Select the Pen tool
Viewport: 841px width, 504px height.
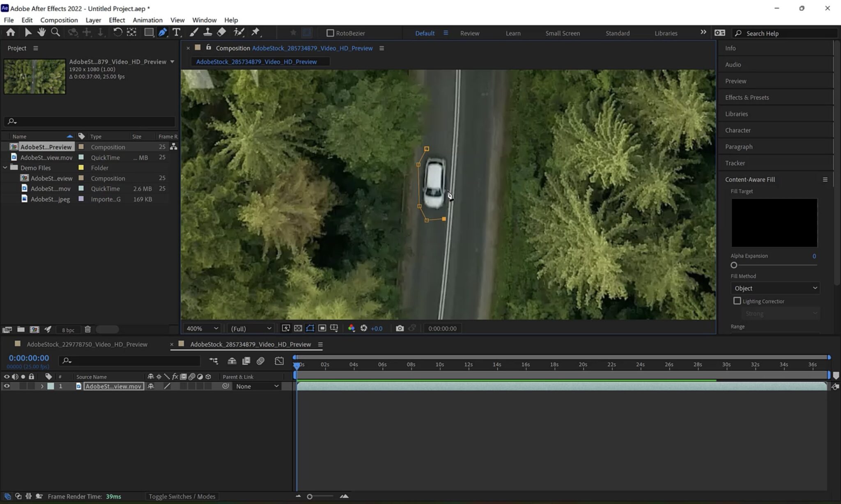point(163,32)
